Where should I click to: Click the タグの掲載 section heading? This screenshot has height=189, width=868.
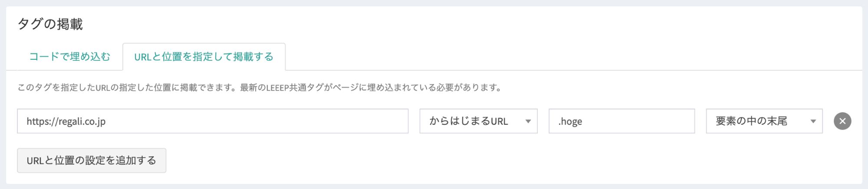[x=50, y=24]
